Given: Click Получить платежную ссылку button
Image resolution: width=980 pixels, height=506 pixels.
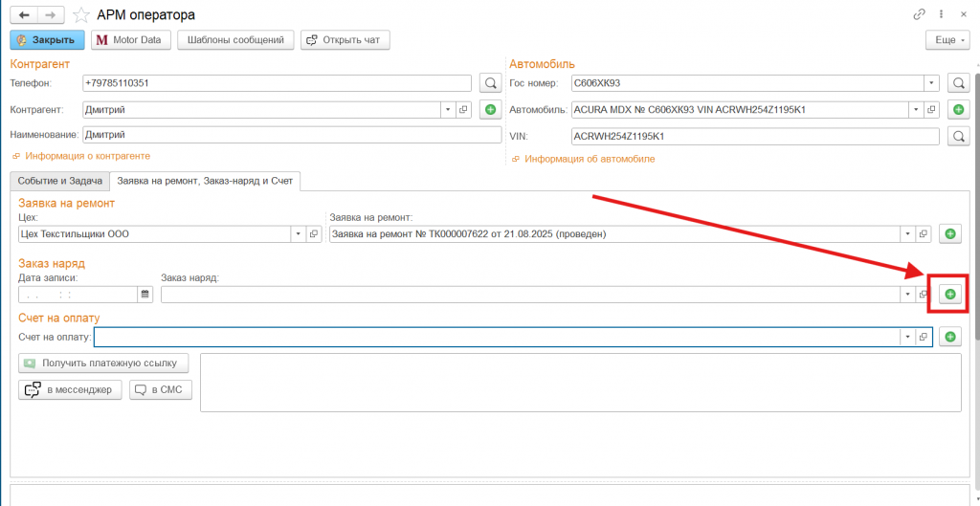Looking at the screenshot, I should tap(104, 363).
